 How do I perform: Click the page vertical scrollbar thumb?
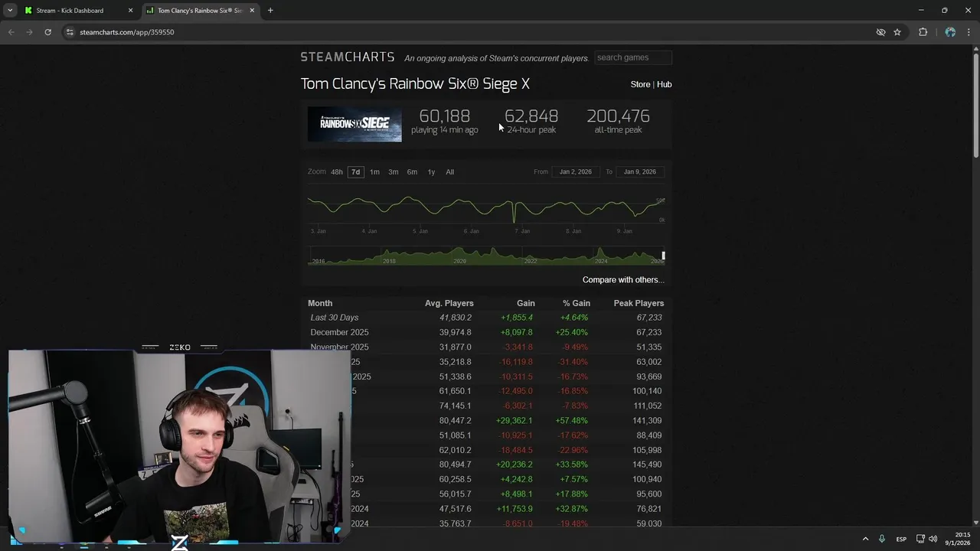click(975, 106)
